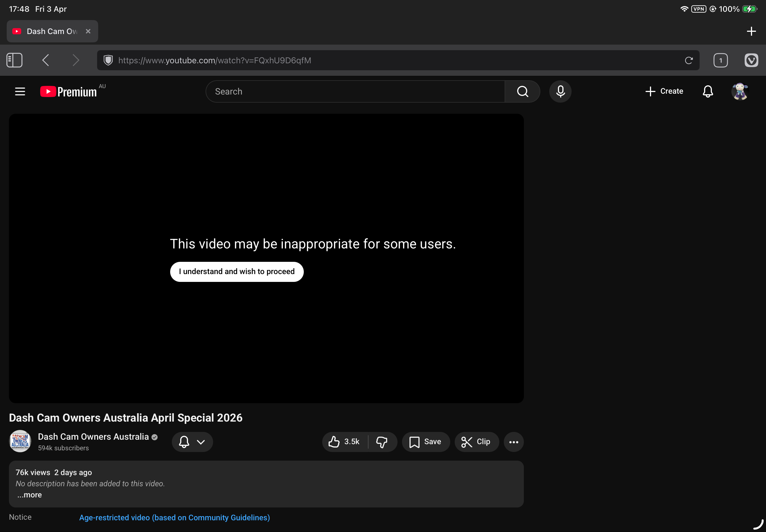Toggle the browser sidebar panel

pos(14,60)
